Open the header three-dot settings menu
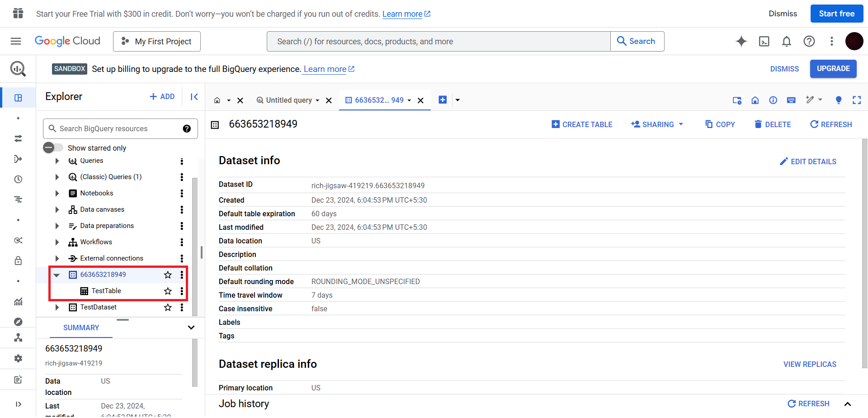 (832, 41)
